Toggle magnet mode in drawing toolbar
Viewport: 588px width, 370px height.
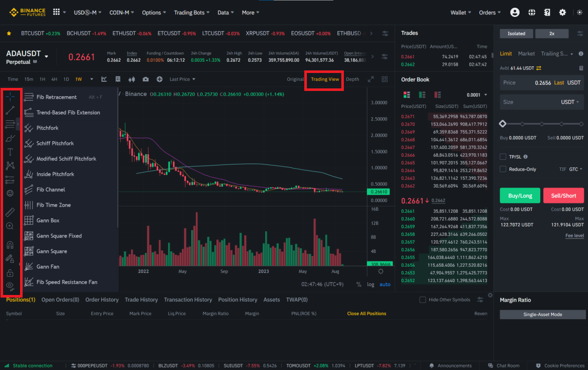tap(10, 245)
